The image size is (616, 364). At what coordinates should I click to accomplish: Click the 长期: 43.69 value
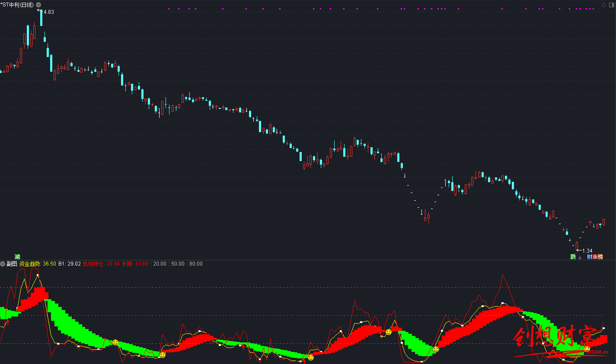(135, 264)
